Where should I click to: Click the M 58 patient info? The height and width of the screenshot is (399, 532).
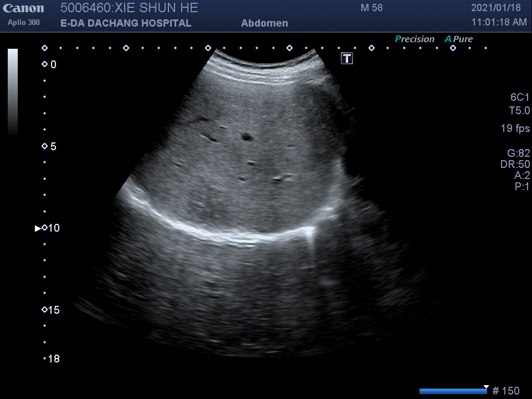[371, 7]
